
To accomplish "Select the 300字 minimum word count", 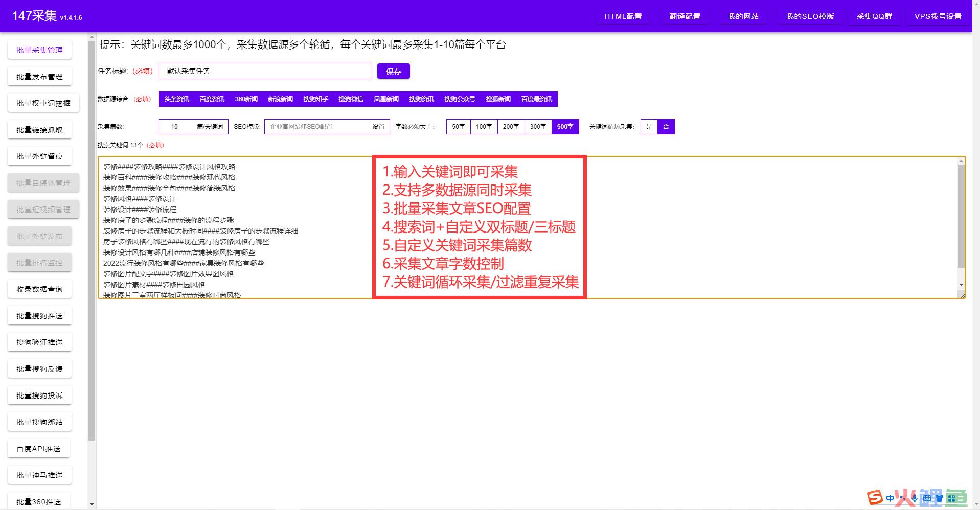I will click(x=538, y=127).
